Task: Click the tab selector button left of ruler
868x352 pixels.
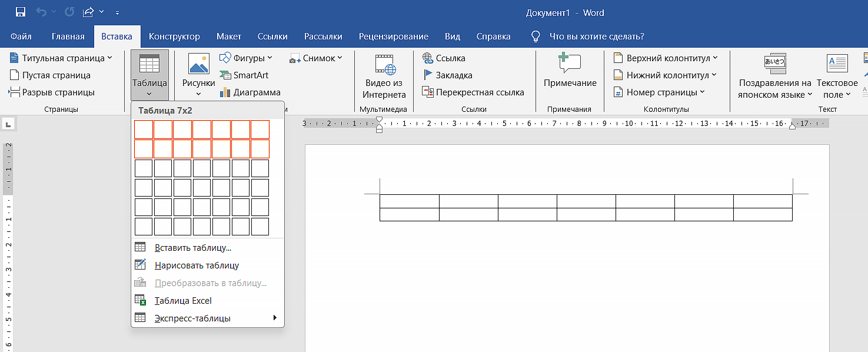Action: (9, 124)
